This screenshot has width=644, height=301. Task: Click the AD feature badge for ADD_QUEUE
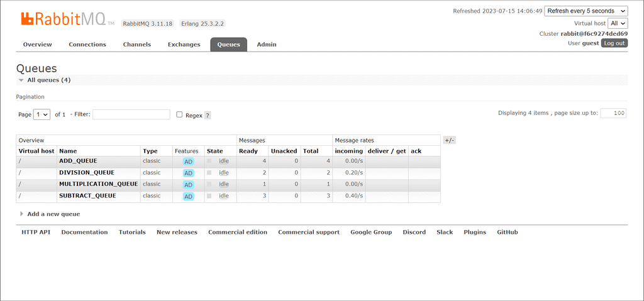(x=188, y=161)
